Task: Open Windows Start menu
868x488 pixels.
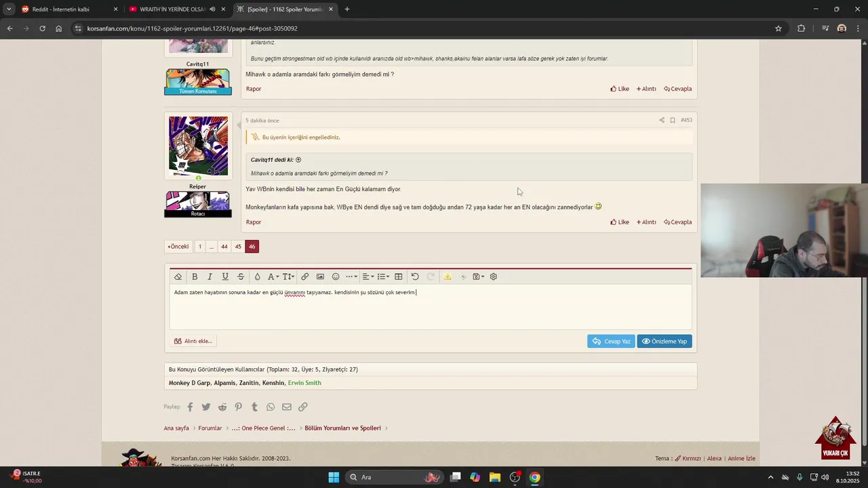Action: coord(334,477)
